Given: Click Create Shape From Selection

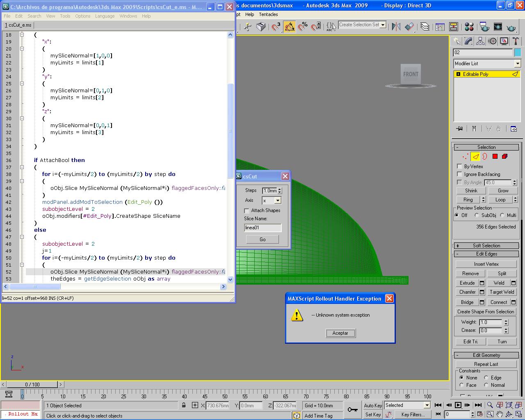Looking at the screenshot, I should point(486,312).
